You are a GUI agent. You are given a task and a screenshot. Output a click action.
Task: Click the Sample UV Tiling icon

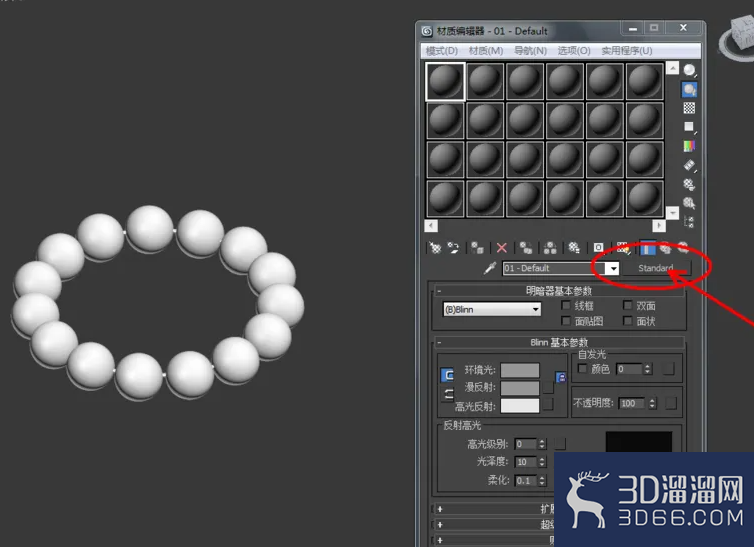[690, 127]
